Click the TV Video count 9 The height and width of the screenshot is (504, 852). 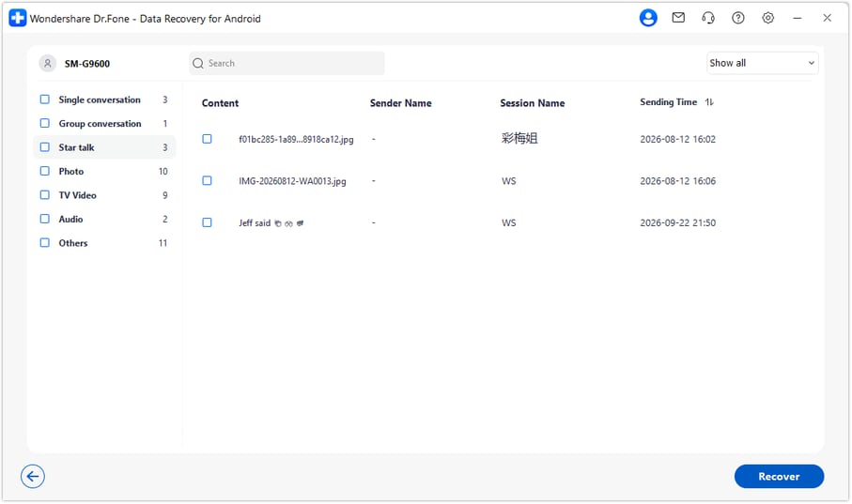165,195
